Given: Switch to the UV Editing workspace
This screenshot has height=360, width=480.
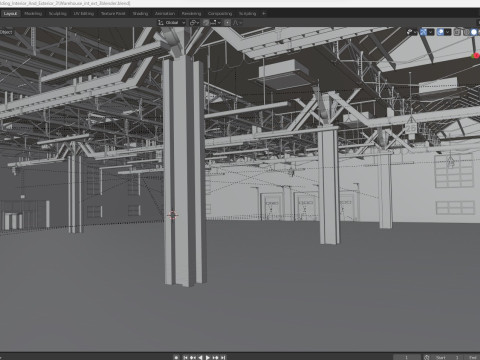Looking at the screenshot, I should [x=84, y=14].
